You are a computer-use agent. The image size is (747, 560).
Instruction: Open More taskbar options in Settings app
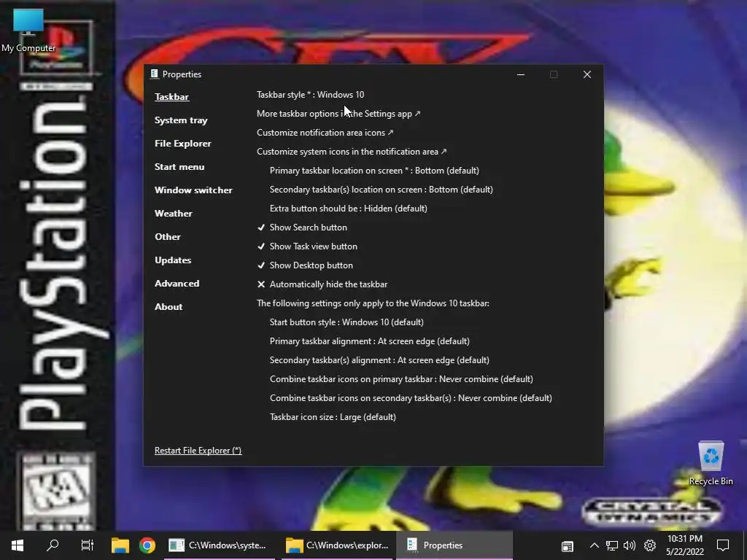[x=338, y=114]
